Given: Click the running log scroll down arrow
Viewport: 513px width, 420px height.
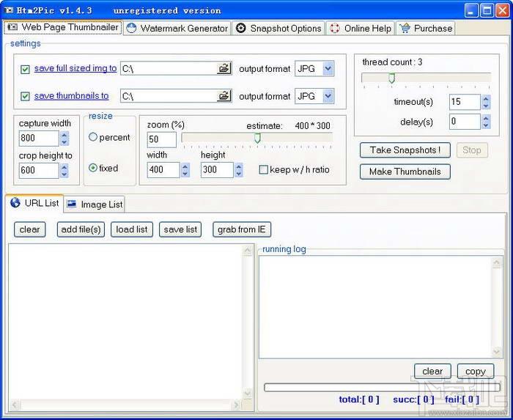Looking at the screenshot, I should tap(497, 352).
